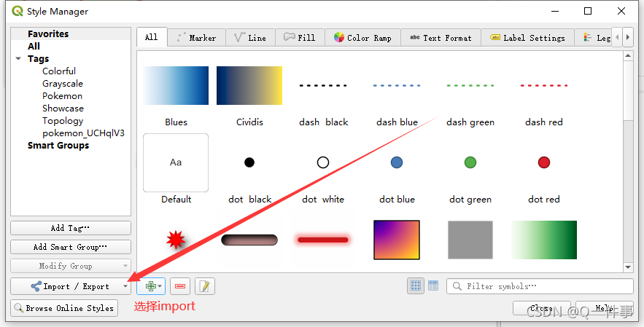Select the Tags group heading
The width and height of the screenshot is (644, 327).
(x=38, y=59)
